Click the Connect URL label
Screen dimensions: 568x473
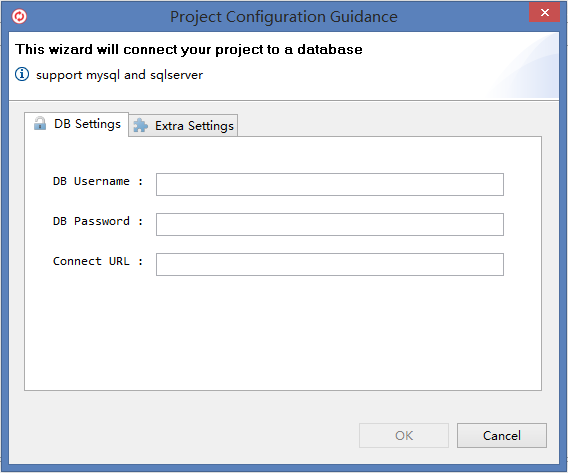coord(98,261)
